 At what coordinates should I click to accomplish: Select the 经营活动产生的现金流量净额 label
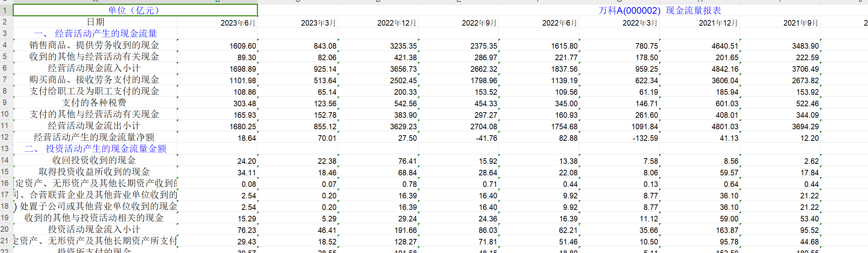pyautogui.click(x=94, y=137)
